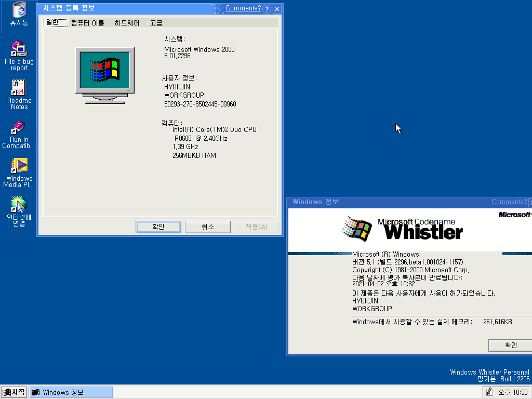Activate the Windows 정보 taskbar button
The height and width of the screenshot is (399, 532).
[x=71, y=392]
